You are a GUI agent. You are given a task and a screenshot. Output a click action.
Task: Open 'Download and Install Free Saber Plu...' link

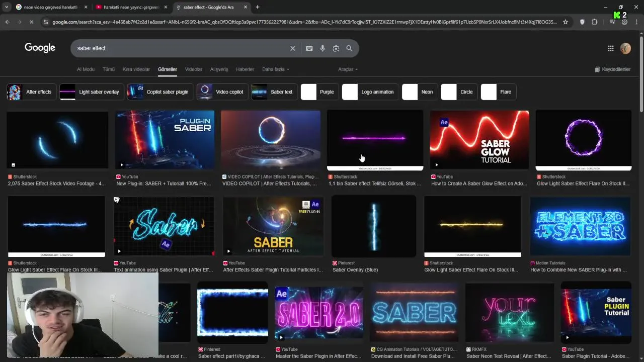coord(413,356)
